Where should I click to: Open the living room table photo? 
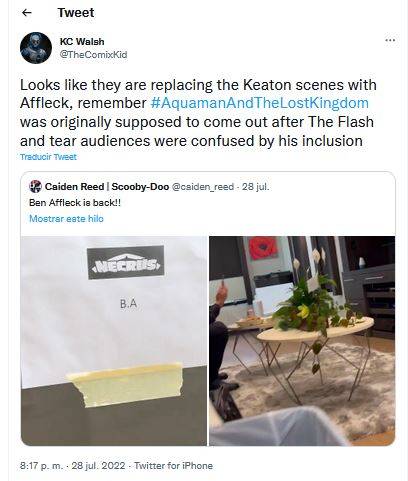302,341
